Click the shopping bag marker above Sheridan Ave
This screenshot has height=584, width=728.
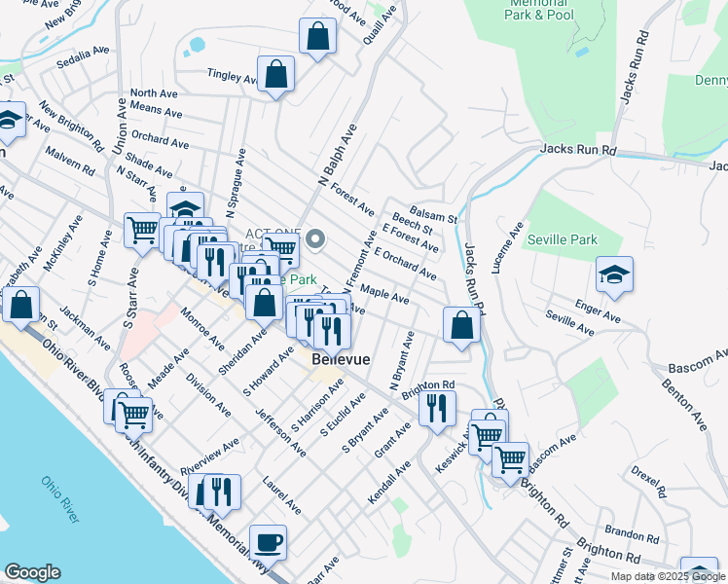(264, 306)
